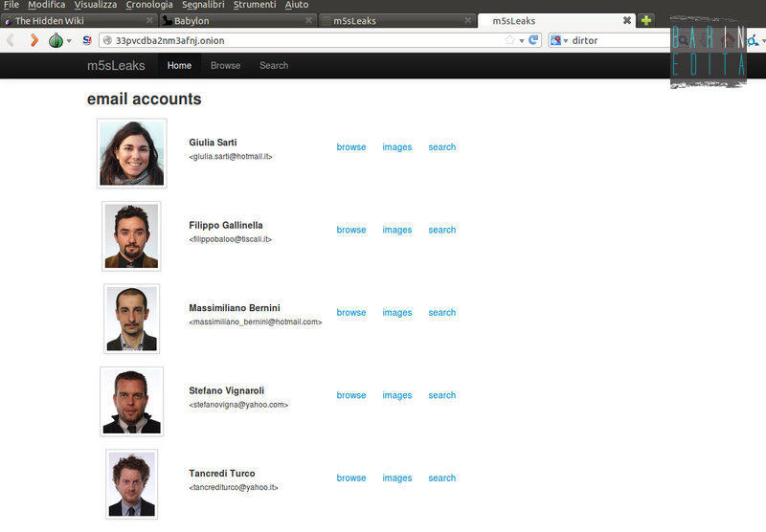Viewport: 766px width, 532px height.
Task: Click the photo thumbnail beside massimiliano_bernini@hotmail.com
Action: tap(132, 319)
